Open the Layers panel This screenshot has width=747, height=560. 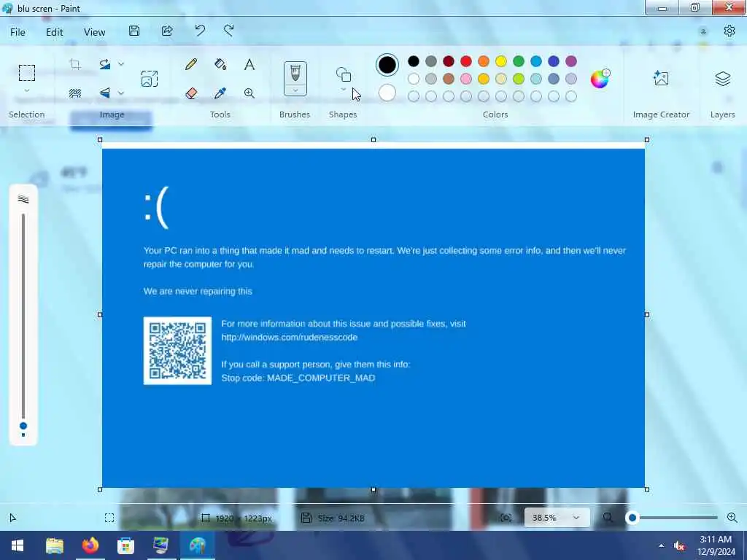click(723, 79)
